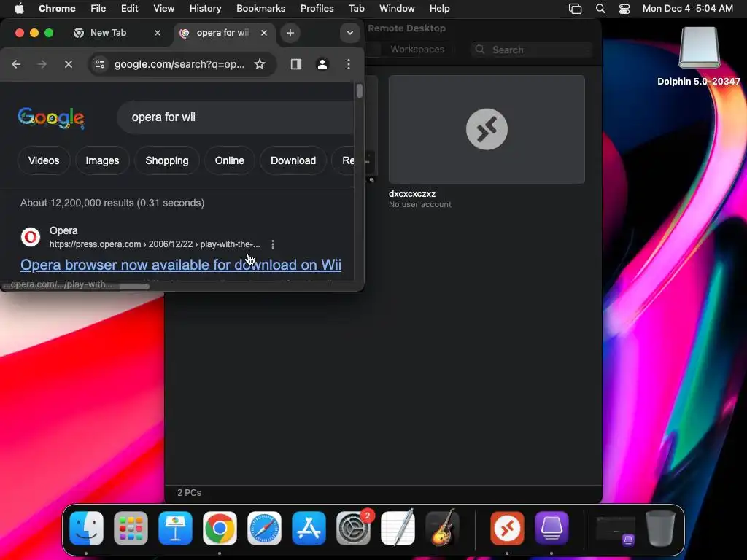Open the Opera result options three-dot menu
Screen dimensions: 747x560
pos(273,244)
